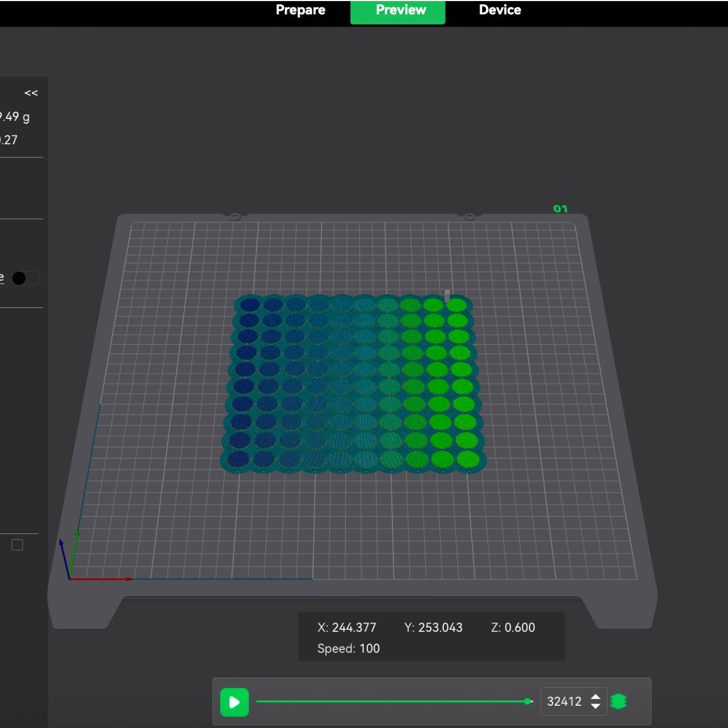Collapse the side panel with << arrows

(x=31, y=93)
